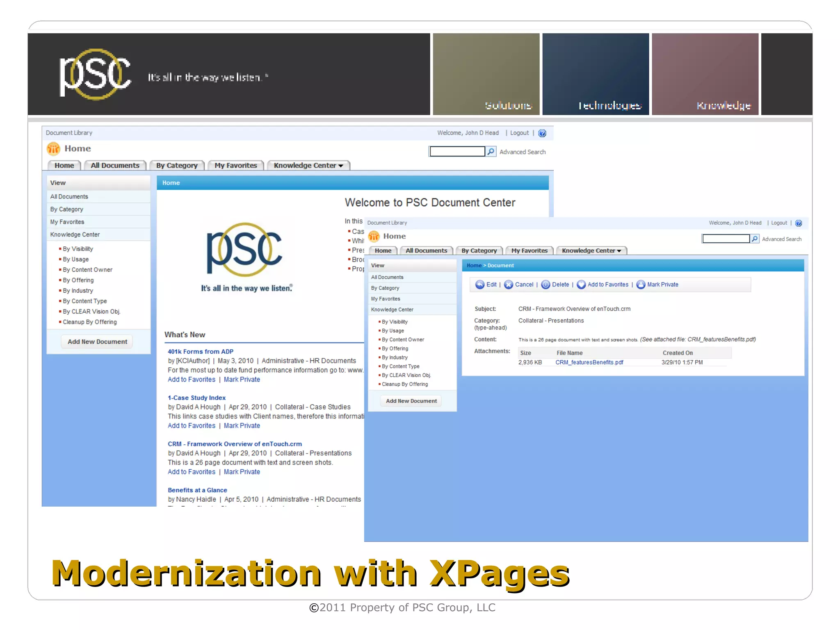Click Add New Document button in back window
Viewport: 840px width, 630px height.
[97, 342]
